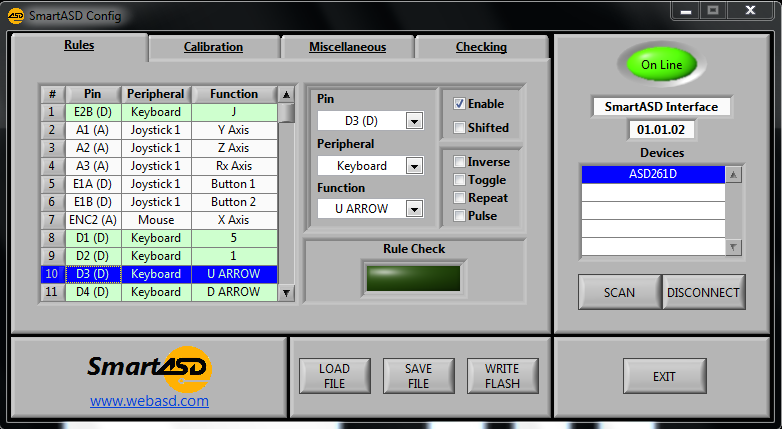The height and width of the screenshot is (429, 782).
Task: Select the D1 (D) pin cell
Action: 93,238
